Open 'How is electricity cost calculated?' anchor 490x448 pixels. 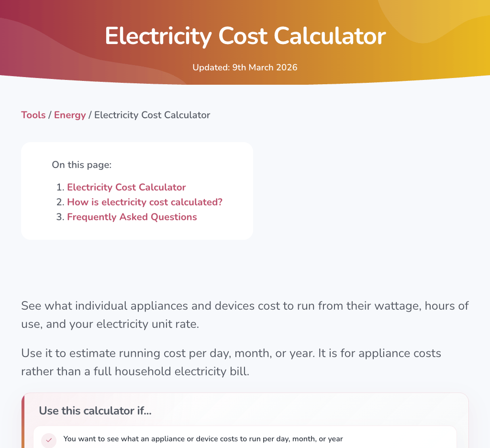tap(145, 202)
